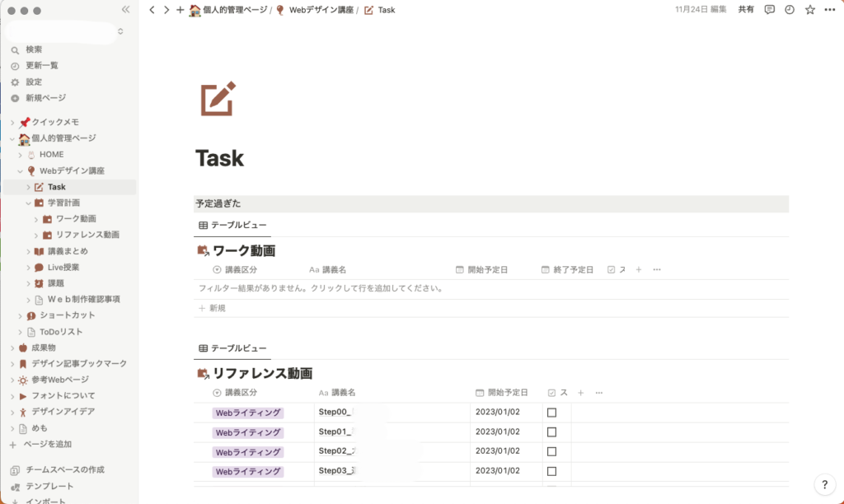Toggle the Step03 row checkbox
This screenshot has width=844, height=504.
click(x=551, y=471)
